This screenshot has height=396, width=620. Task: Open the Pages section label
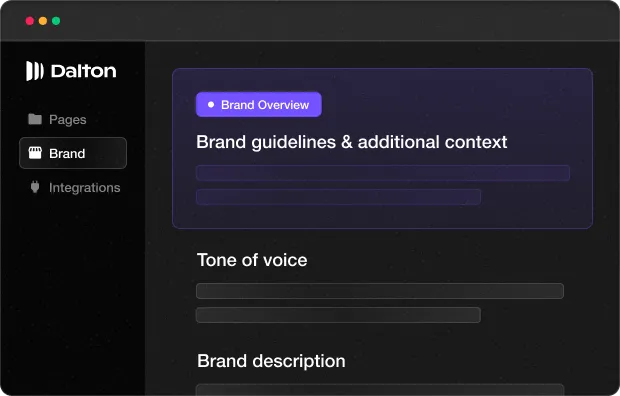68,119
